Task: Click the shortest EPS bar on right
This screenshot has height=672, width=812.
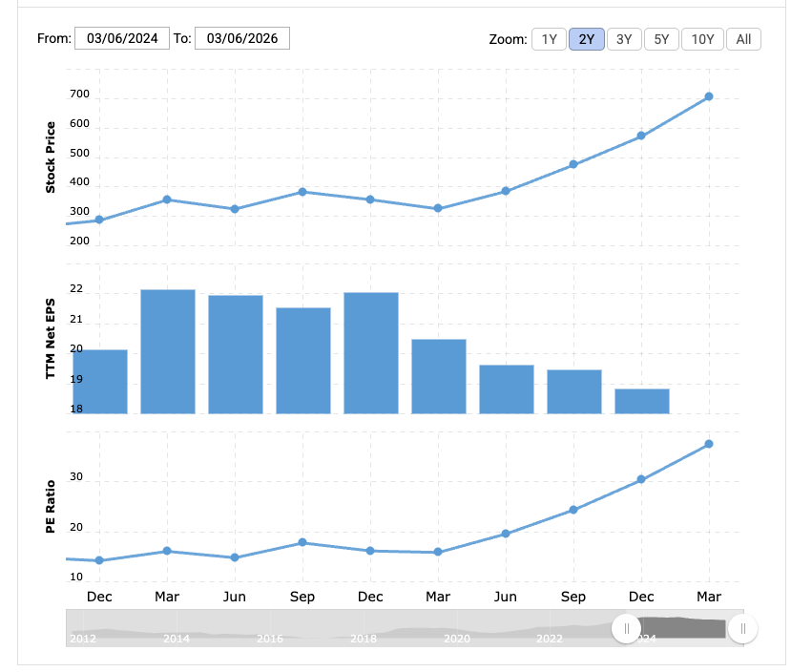Action: pyautogui.click(x=641, y=401)
